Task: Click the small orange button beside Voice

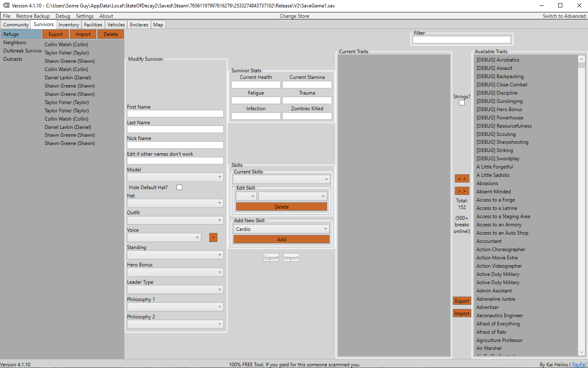Action: pos(213,237)
